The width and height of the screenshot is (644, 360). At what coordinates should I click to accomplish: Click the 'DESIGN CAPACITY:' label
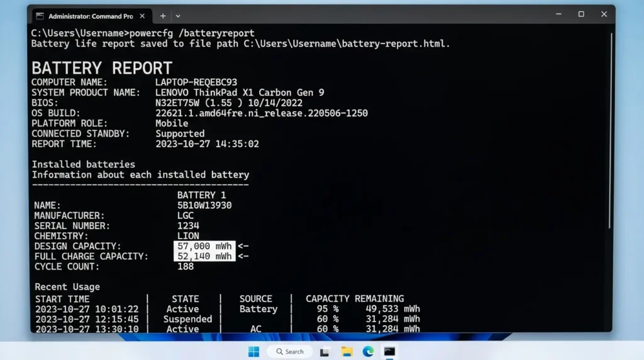[77, 246]
